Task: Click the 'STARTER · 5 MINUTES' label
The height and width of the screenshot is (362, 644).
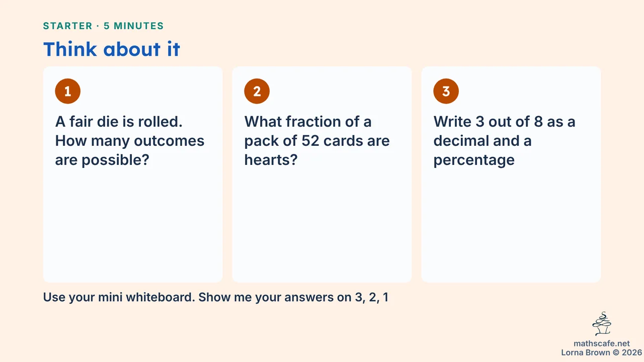Action: 104,26
